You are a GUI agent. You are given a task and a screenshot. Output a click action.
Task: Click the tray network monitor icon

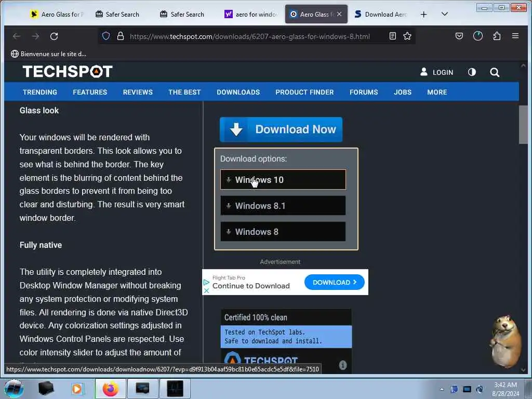click(467, 389)
